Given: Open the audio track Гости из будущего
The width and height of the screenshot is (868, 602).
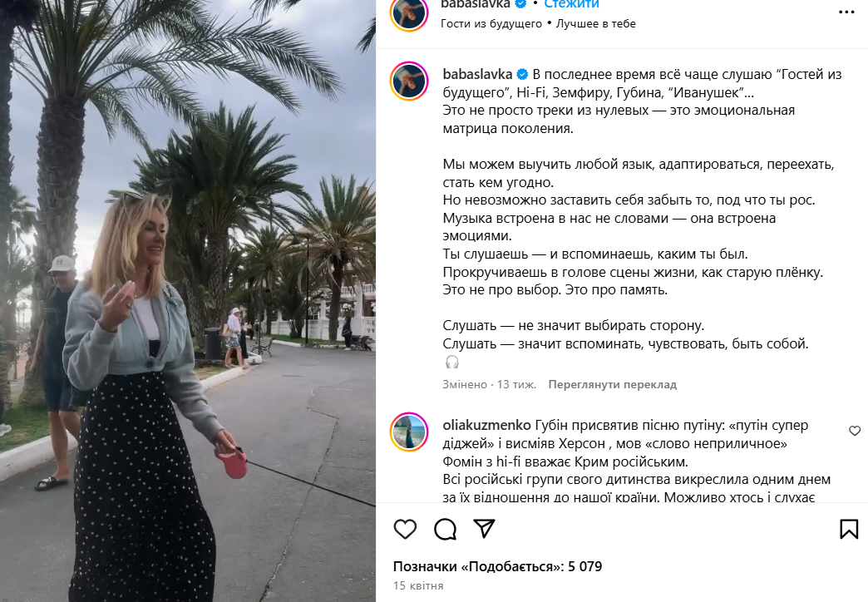Looking at the screenshot, I should pos(491,24).
